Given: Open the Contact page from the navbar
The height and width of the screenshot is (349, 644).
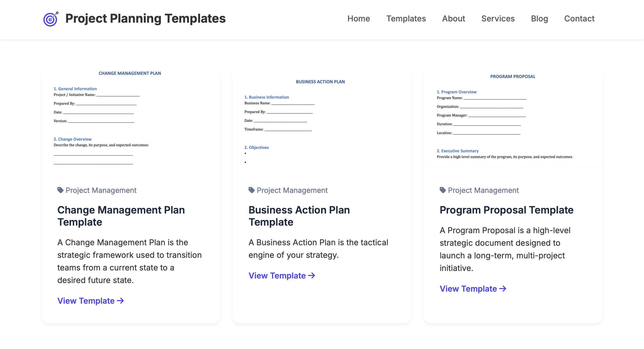Looking at the screenshot, I should (x=579, y=18).
